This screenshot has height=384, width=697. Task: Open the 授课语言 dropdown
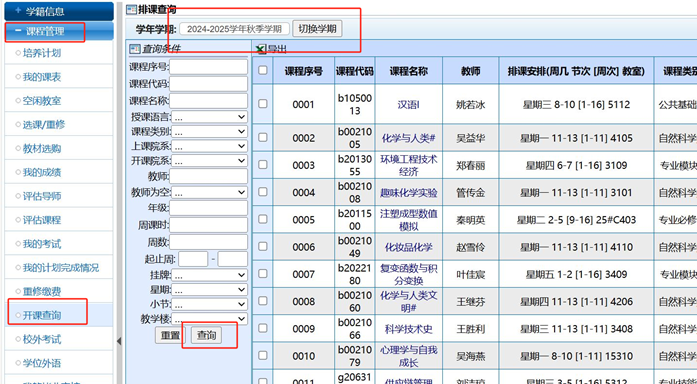click(209, 117)
